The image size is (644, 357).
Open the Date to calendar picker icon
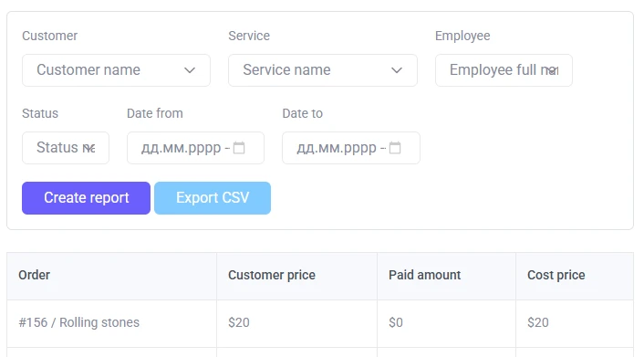pos(395,148)
